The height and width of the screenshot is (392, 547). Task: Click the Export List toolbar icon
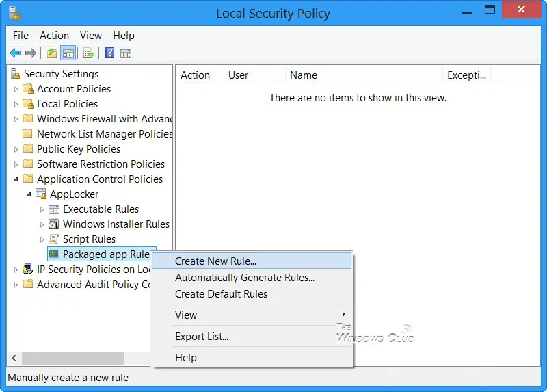89,53
